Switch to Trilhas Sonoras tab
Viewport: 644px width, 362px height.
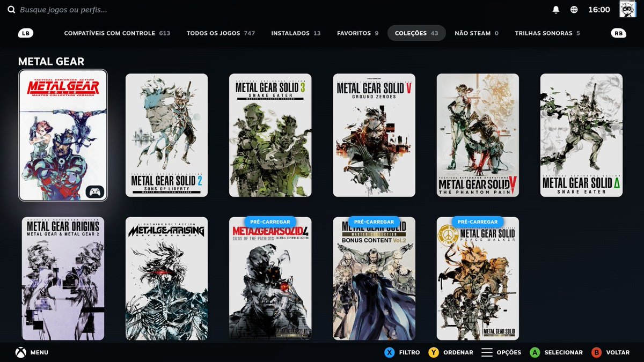547,33
